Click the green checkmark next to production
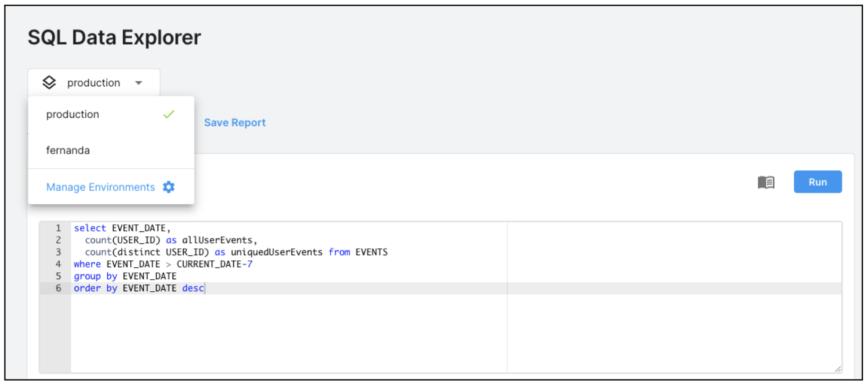The image size is (868, 385). click(x=169, y=114)
